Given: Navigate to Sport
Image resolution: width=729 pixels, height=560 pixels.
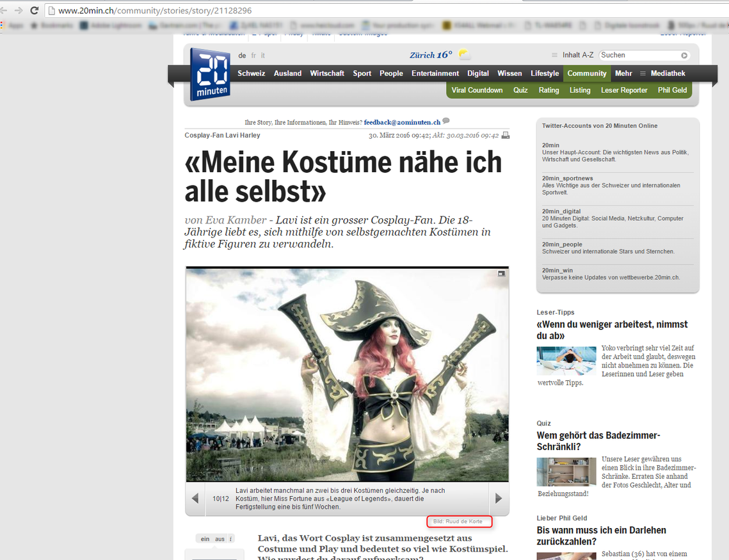Looking at the screenshot, I should 362,74.
